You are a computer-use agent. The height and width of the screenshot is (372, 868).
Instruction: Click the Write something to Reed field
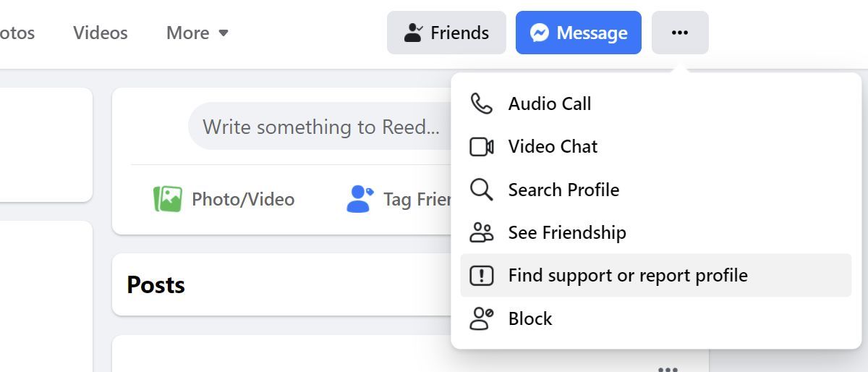point(321,127)
